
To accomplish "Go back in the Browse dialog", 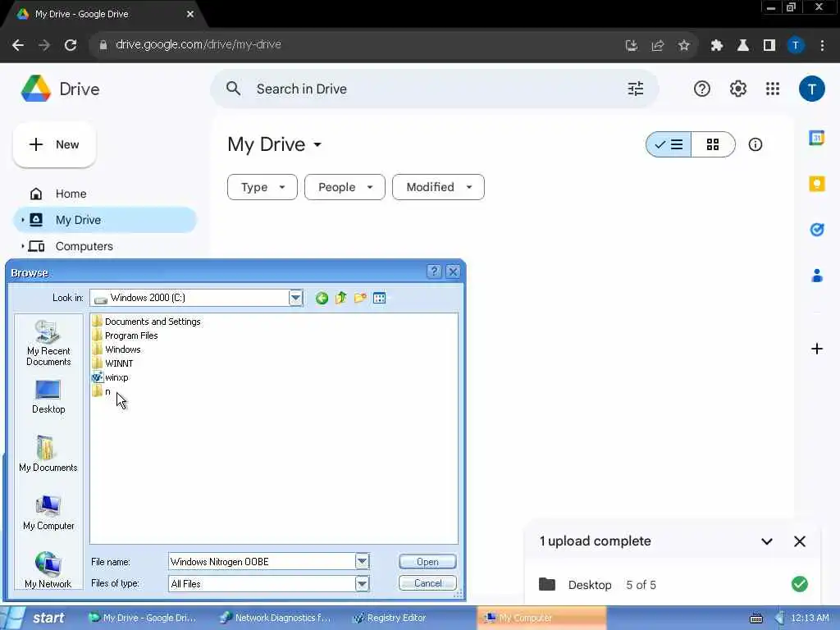I will pos(322,298).
